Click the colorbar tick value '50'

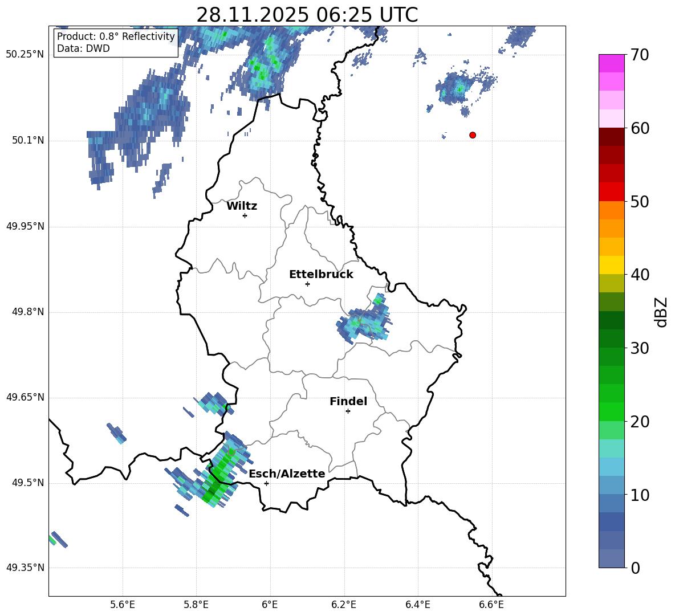coord(640,201)
